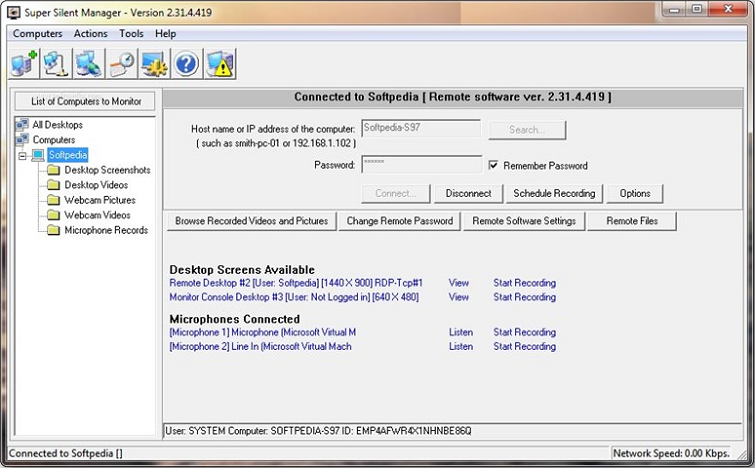Click the Password input field
This screenshot has width=755, height=468.
coord(420,165)
